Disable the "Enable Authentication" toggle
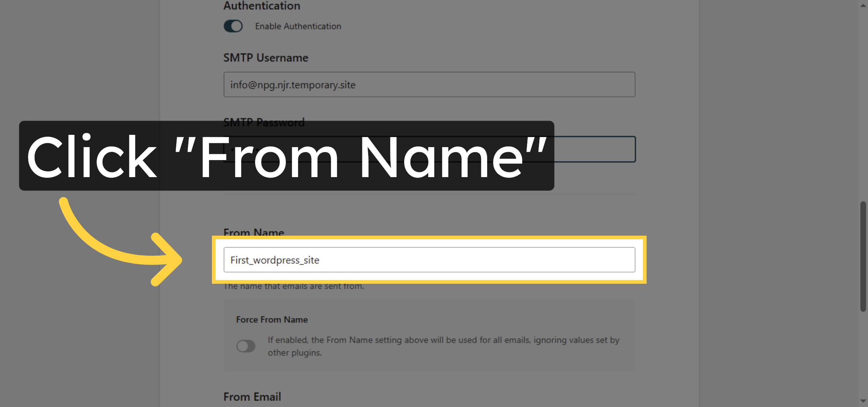This screenshot has width=868, height=407. 233,26
